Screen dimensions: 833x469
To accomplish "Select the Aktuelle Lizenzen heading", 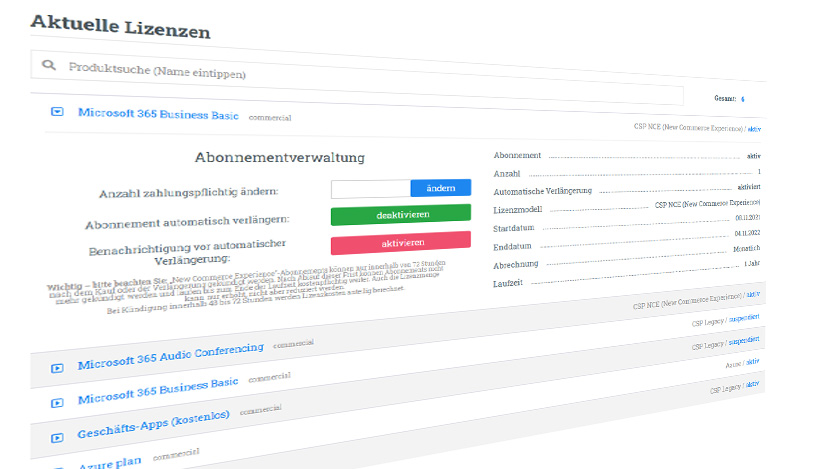I will 121,27.
